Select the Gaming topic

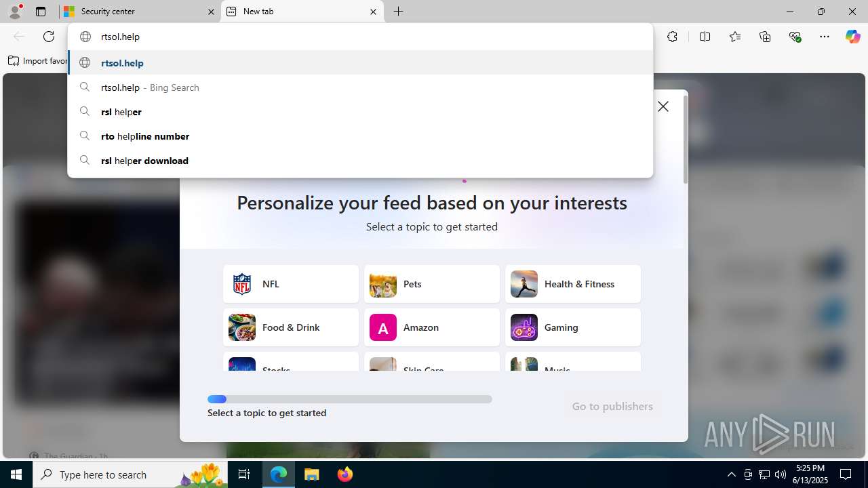point(573,327)
